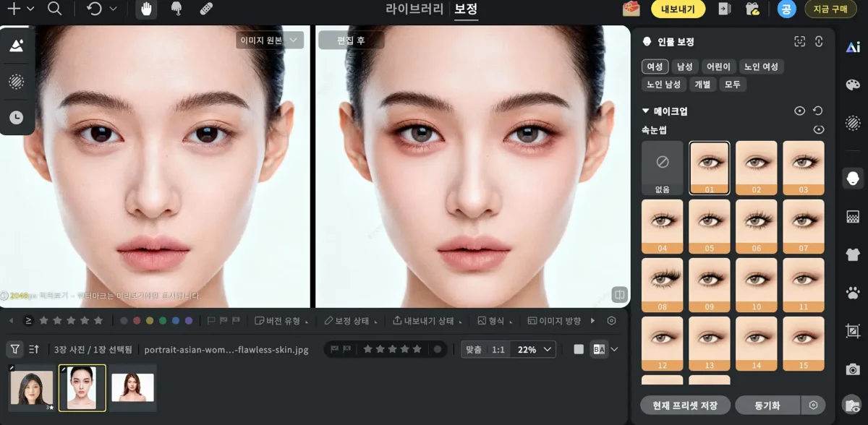Collapse the 메이크업 section triangle
This screenshot has width=868, height=425.
click(x=646, y=111)
